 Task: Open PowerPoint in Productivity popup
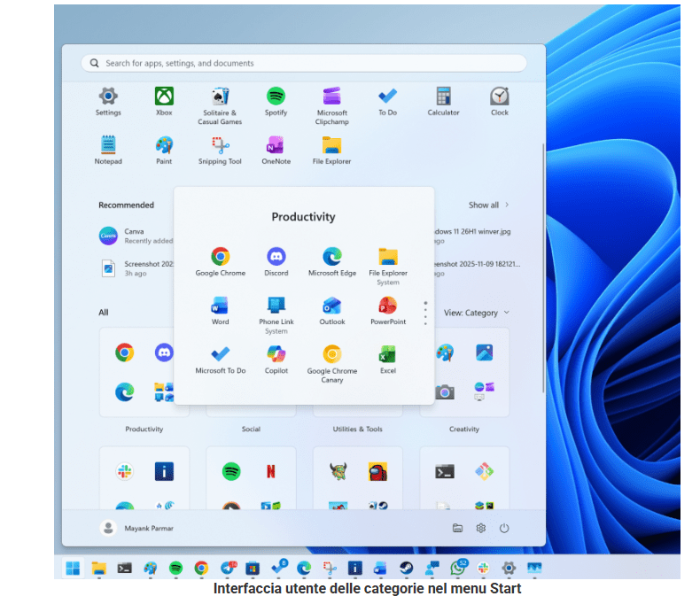point(388,306)
